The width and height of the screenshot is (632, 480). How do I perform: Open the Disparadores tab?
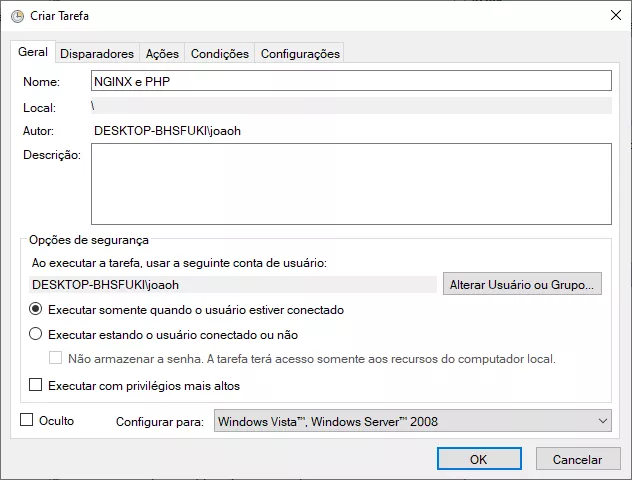pyautogui.click(x=97, y=54)
